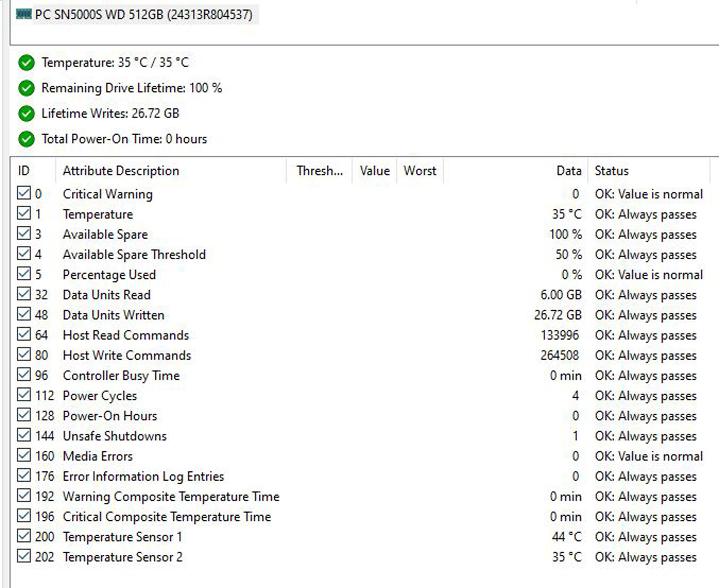The width and height of the screenshot is (719, 588).
Task: Select the Temperature Sensor 1 attribute name
Action: point(123,537)
